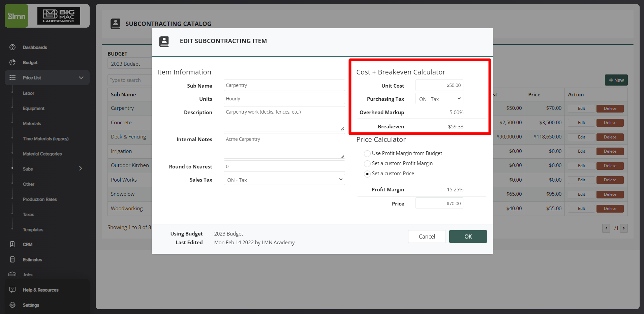This screenshot has height=314, width=644.
Task: Open the Purchasing Tax dropdown
Action: (x=439, y=99)
